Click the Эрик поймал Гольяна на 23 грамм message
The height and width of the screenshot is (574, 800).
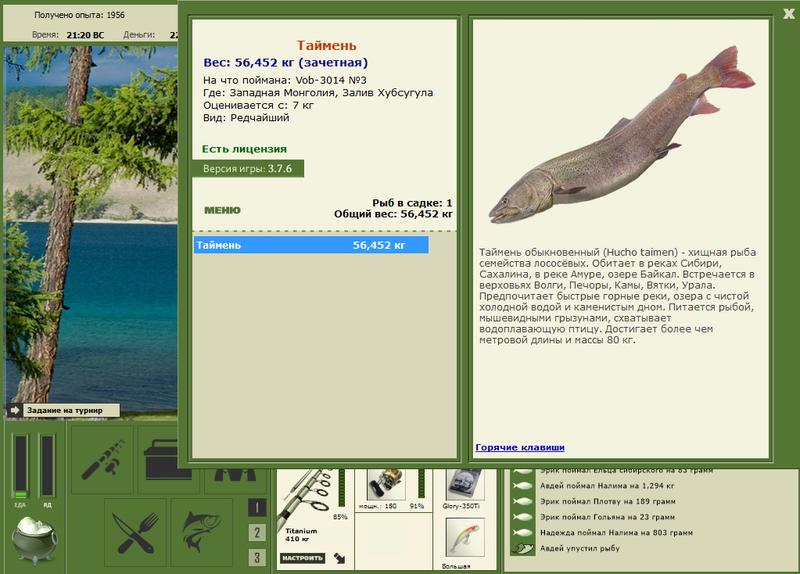[x=607, y=517]
